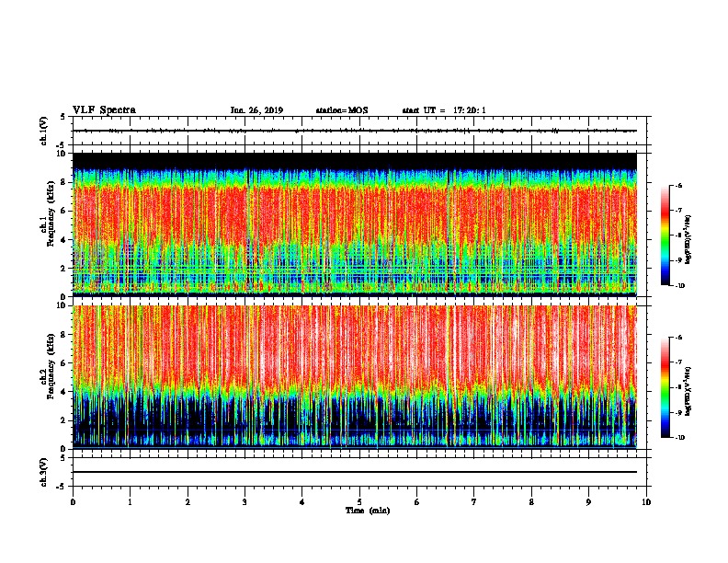Click the ch.2 color bar PSD unit label
Image resolution: width=728 pixels, height=563 pixels.
[688, 391]
